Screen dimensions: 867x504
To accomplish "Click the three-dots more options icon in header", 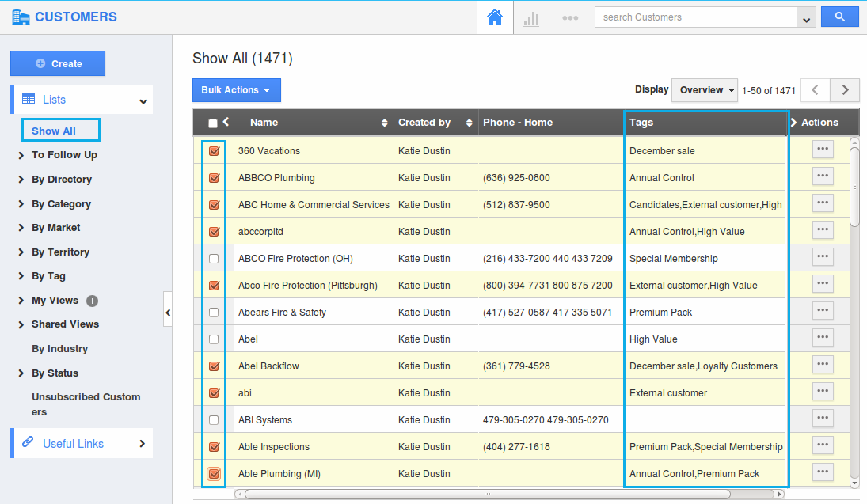I will pos(569,17).
